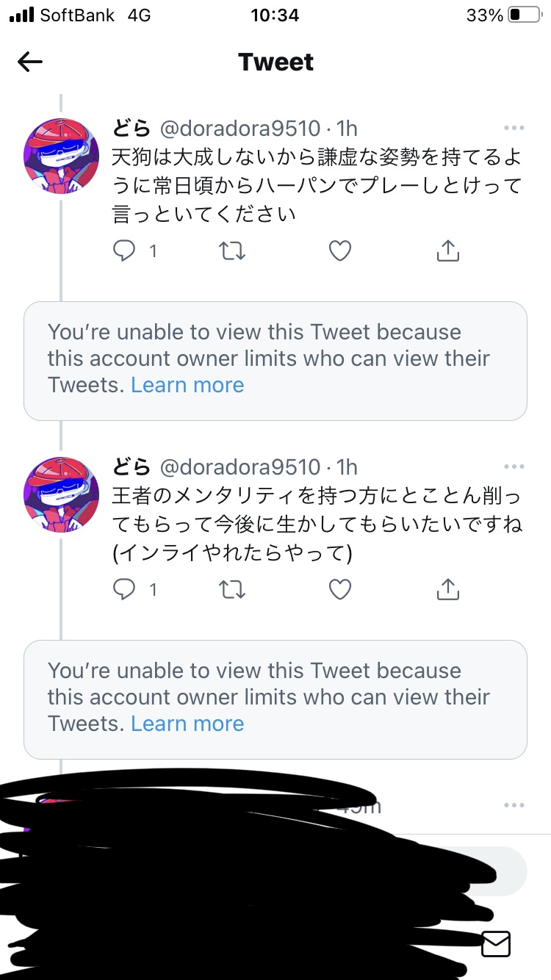The height and width of the screenshot is (980, 551).
Task: Open more options on first tweet
Action: click(514, 129)
